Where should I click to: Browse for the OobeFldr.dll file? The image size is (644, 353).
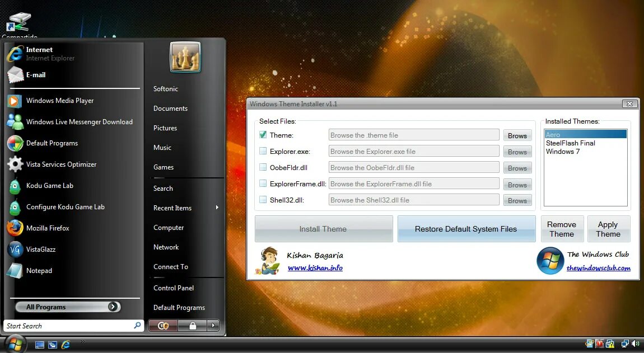(517, 168)
